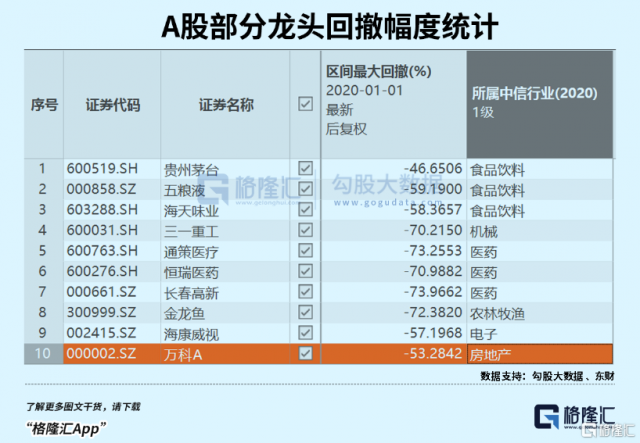Select the highlighted 000002.SZ cell

100,353
